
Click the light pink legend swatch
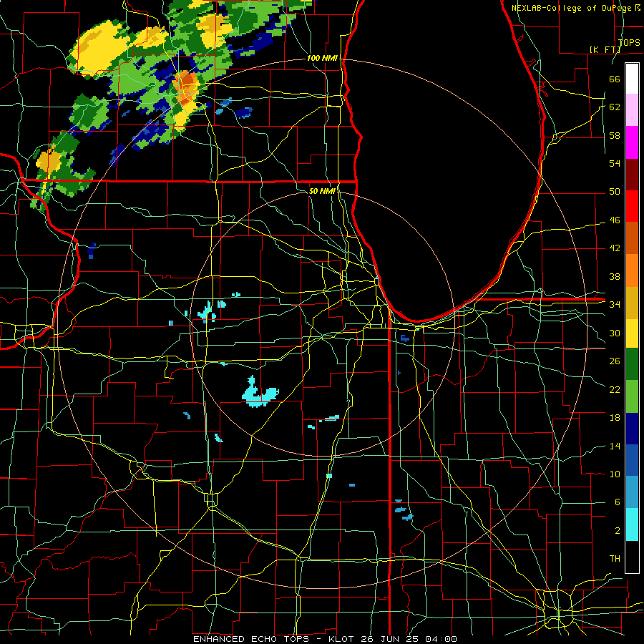[632, 110]
